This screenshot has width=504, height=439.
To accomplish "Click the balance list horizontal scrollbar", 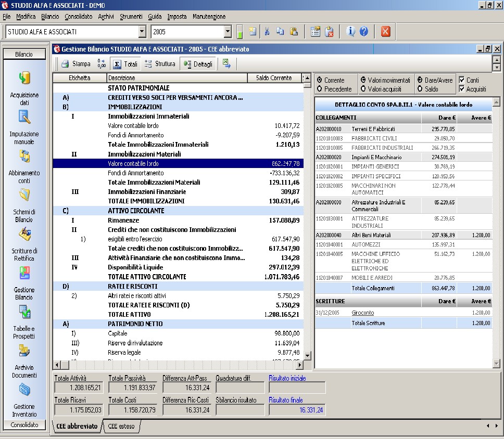I will (177, 365).
